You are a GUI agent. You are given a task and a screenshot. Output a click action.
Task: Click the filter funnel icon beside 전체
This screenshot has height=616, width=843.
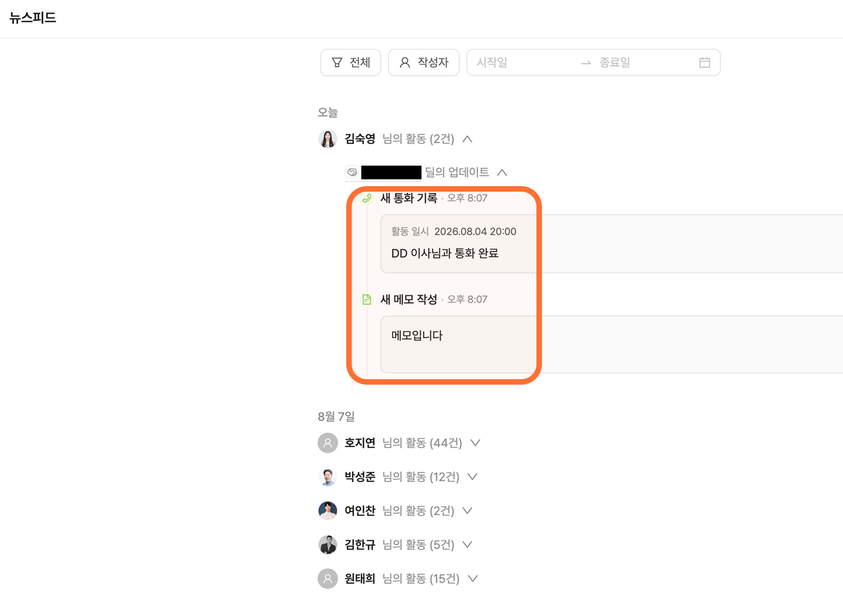(337, 63)
